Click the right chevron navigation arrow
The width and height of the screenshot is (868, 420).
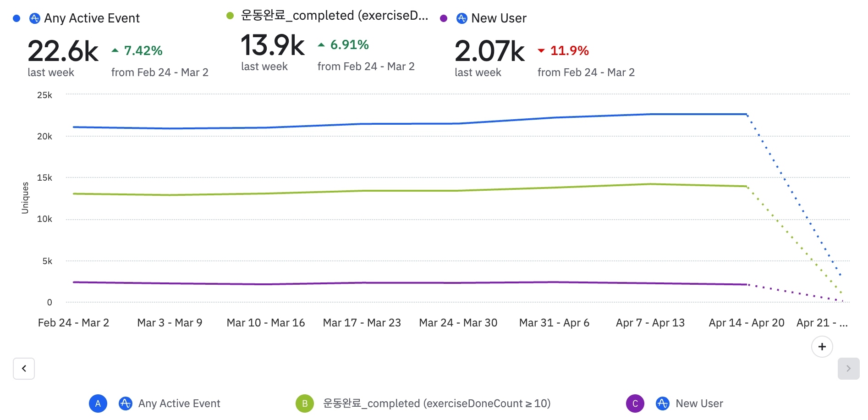(848, 368)
